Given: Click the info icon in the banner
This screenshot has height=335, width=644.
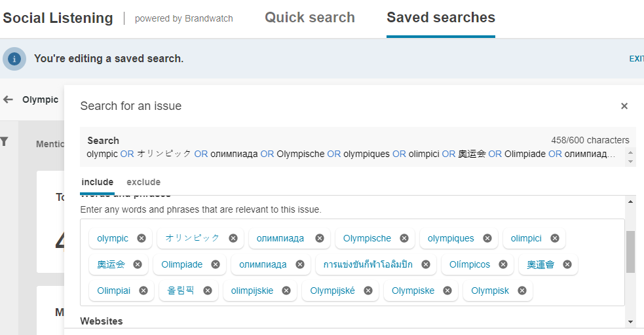Looking at the screenshot, I should pos(14,59).
